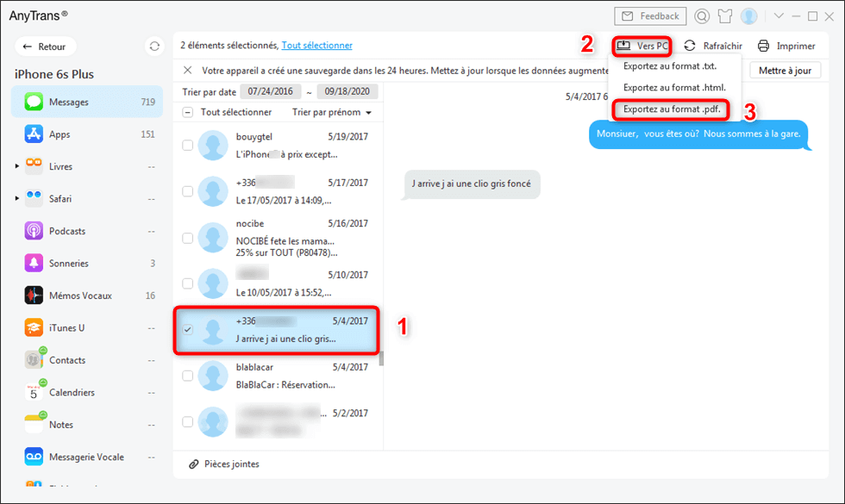Open the BlaBlaCar : Réservation message preview
Viewport: 845px width, 504px height.
[285, 385]
